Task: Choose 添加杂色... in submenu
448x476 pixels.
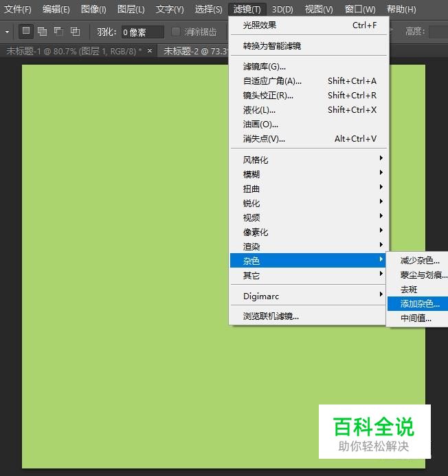Action: tap(418, 304)
